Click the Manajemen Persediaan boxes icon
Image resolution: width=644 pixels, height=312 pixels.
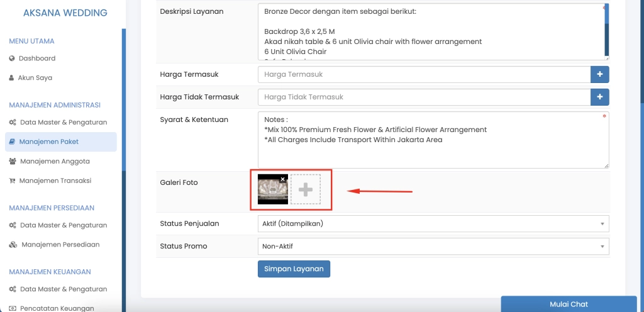coord(13,245)
